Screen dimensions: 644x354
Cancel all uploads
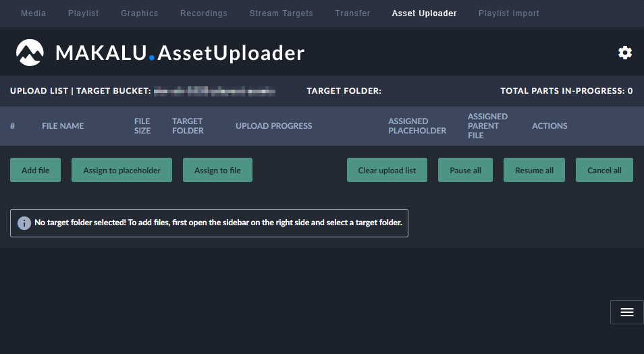(605, 170)
